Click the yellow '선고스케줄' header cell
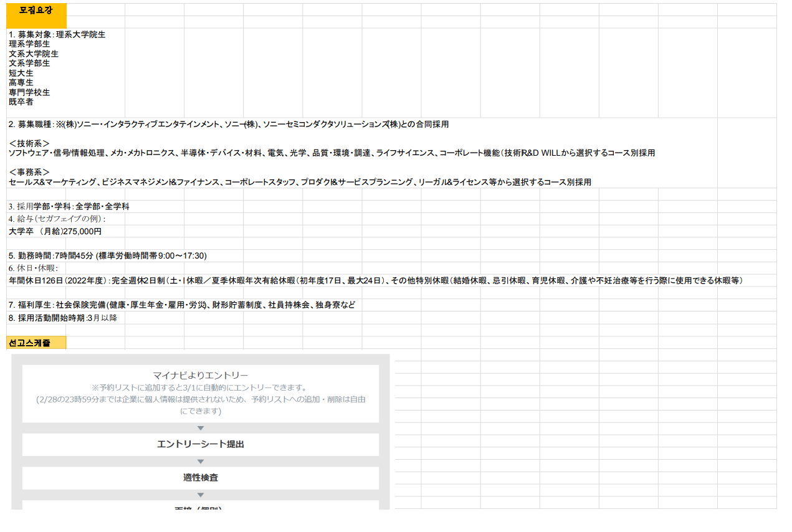 click(36, 343)
